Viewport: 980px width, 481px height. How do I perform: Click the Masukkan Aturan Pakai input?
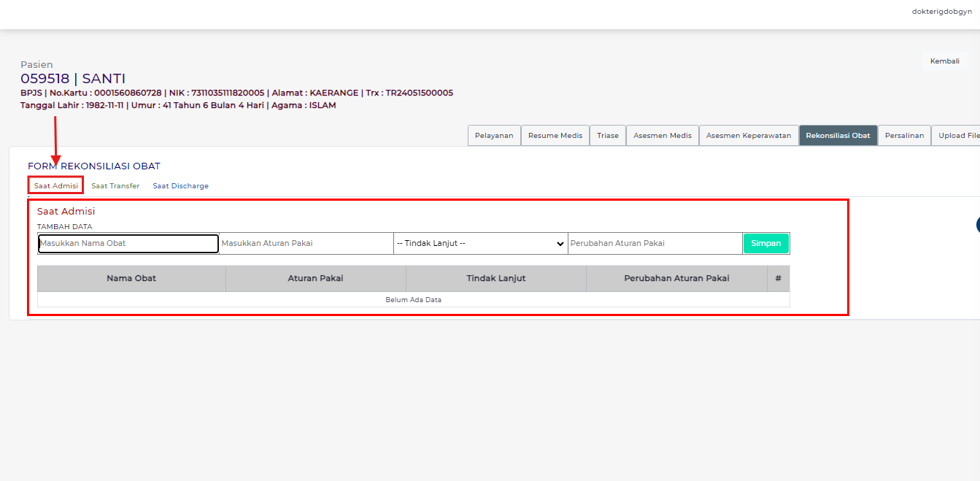coord(306,244)
